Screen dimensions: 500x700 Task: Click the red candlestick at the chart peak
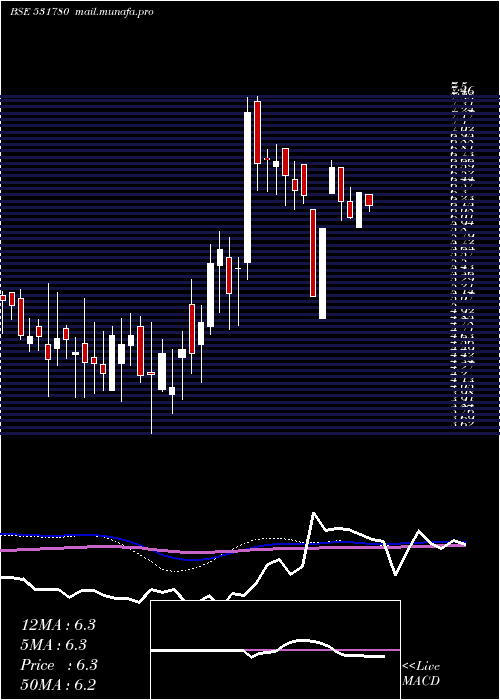[x=257, y=133]
